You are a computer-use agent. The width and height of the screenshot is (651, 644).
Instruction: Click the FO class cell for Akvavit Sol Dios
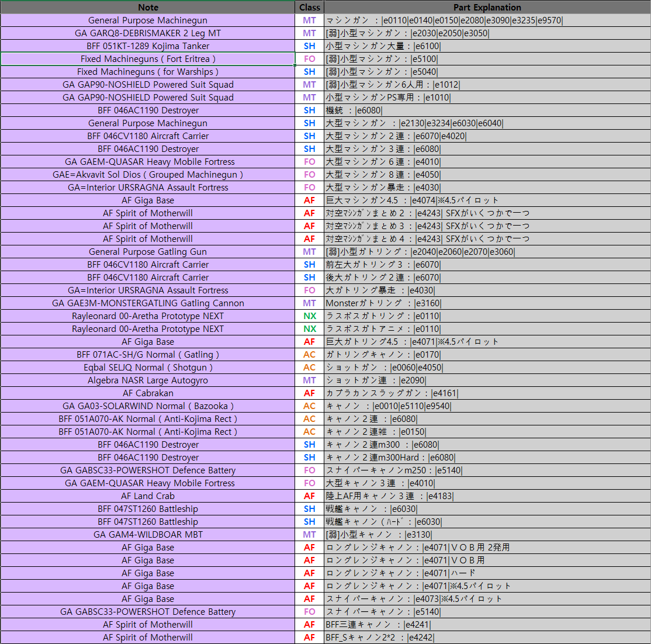309,175
